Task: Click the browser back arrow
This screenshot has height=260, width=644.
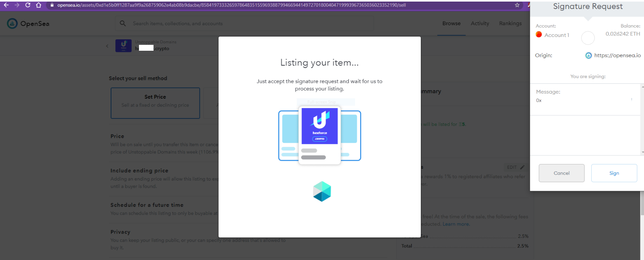Action: pos(6,5)
